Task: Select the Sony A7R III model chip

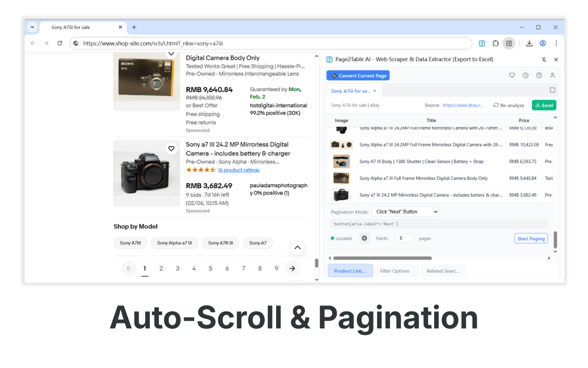Action: click(220, 243)
